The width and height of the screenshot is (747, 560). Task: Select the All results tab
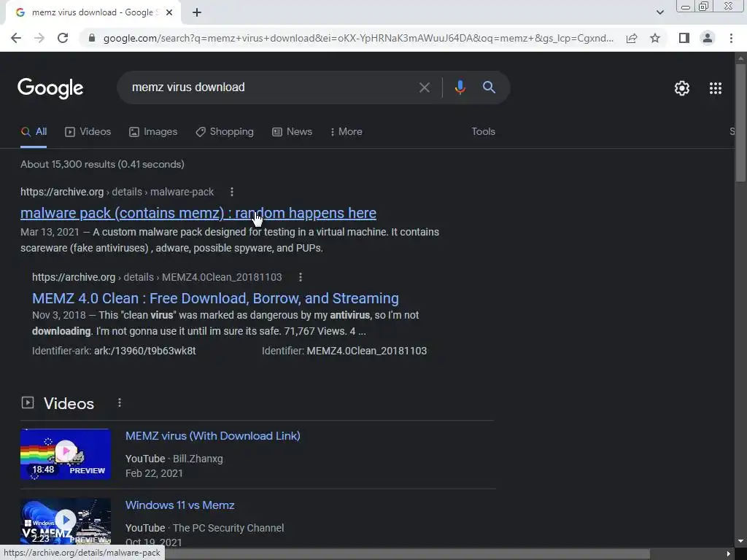34,132
